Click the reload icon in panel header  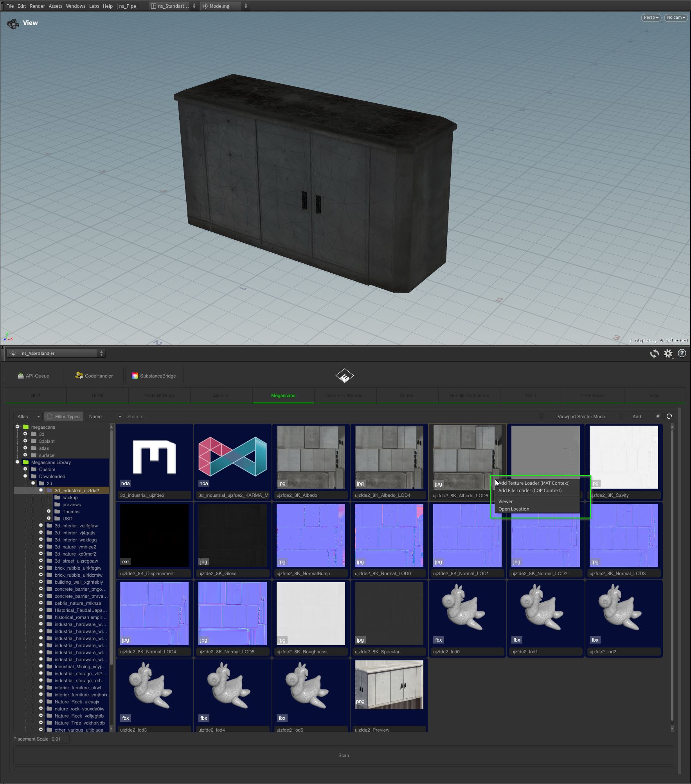pyautogui.click(x=654, y=354)
